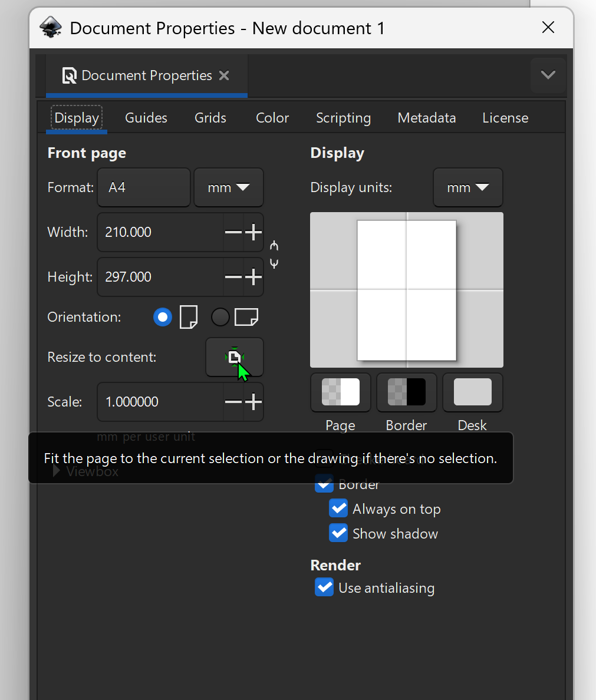
Task: Click the Inkscape logo in the title bar
Action: click(x=50, y=27)
